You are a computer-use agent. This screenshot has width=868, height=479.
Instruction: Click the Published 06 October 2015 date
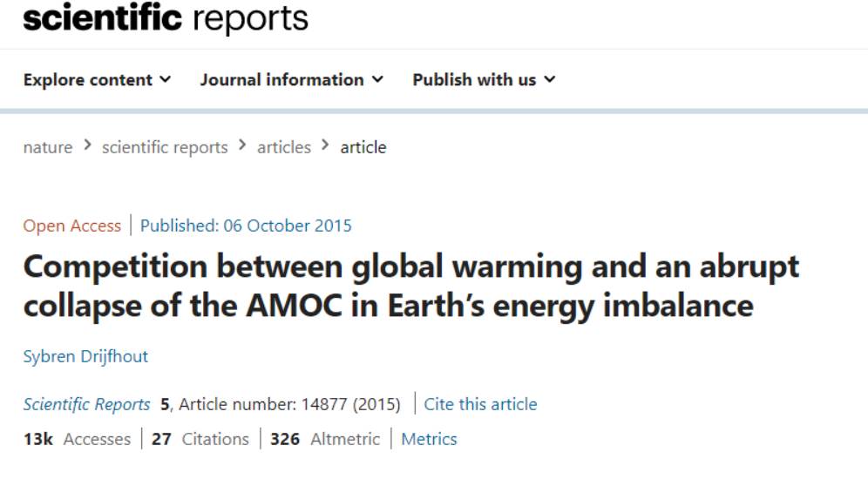click(246, 226)
